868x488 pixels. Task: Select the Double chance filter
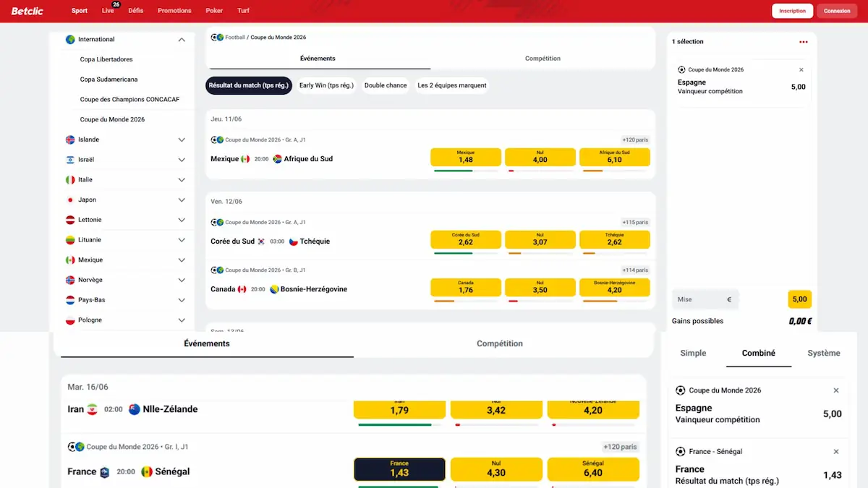tap(386, 85)
